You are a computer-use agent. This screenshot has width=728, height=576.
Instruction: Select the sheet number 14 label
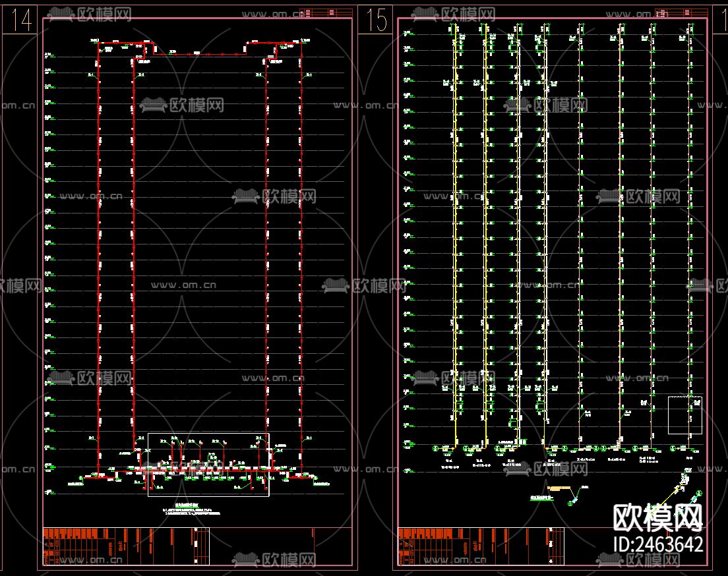21,20
